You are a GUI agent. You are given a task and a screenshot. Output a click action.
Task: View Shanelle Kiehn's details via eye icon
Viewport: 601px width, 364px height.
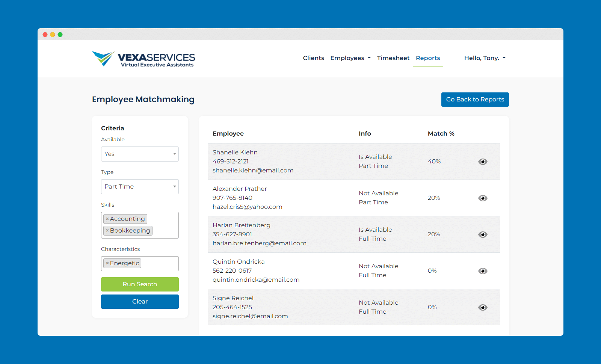click(483, 162)
